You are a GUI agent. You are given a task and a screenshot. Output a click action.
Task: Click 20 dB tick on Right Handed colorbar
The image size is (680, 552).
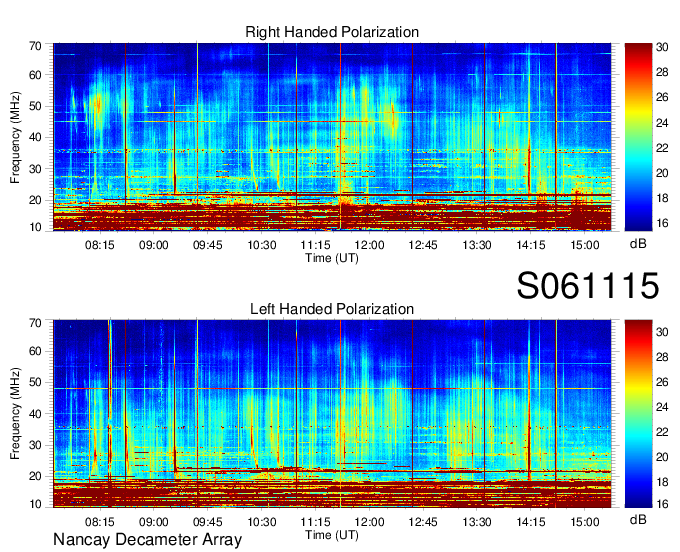662,173
